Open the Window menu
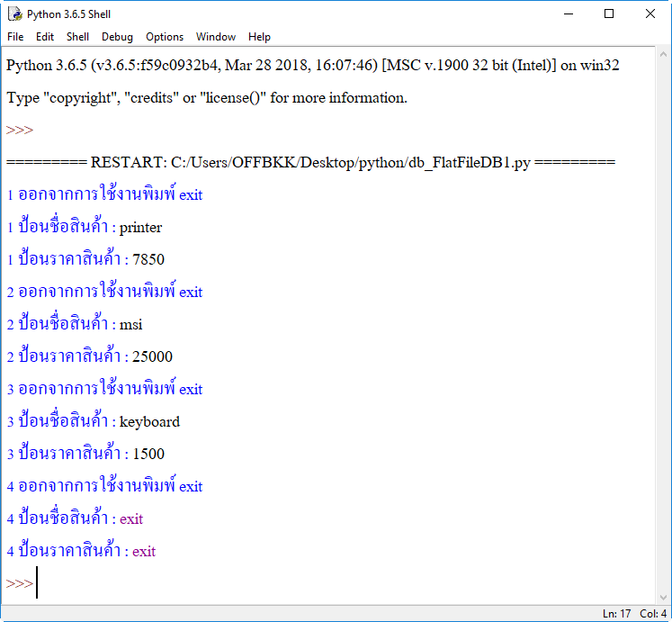Image resolution: width=672 pixels, height=622 pixels. point(216,37)
